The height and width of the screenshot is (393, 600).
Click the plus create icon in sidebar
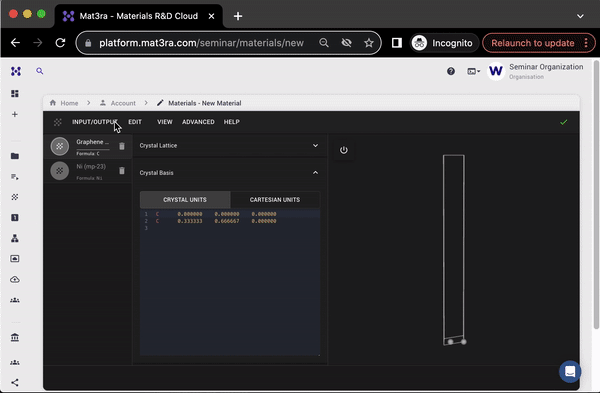15,114
